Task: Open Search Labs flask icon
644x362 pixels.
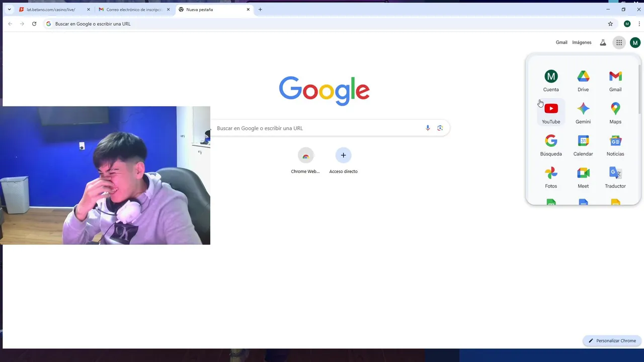Action: 603,43
